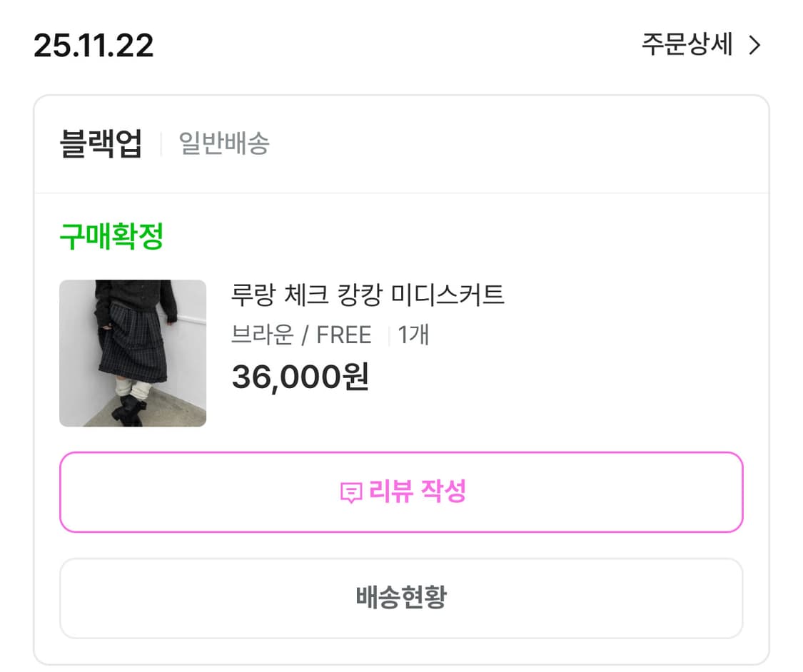The image size is (803, 672).
Task: Click the order date 25.11.22
Action: point(95,45)
